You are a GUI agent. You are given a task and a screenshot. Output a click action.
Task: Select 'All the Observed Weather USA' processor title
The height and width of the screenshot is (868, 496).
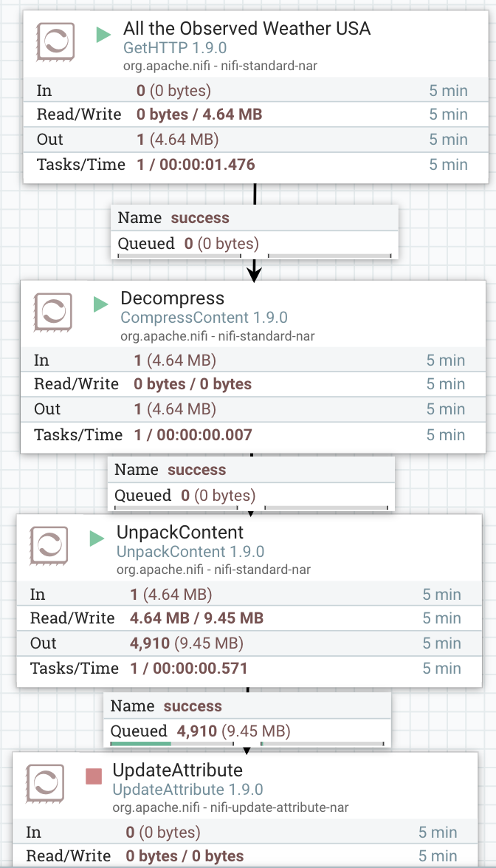coord(247,28)
